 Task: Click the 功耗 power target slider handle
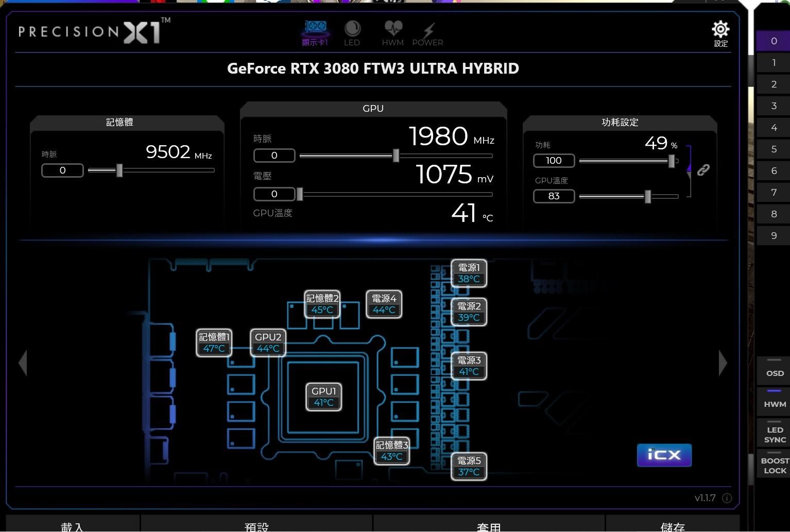(672, 161)
